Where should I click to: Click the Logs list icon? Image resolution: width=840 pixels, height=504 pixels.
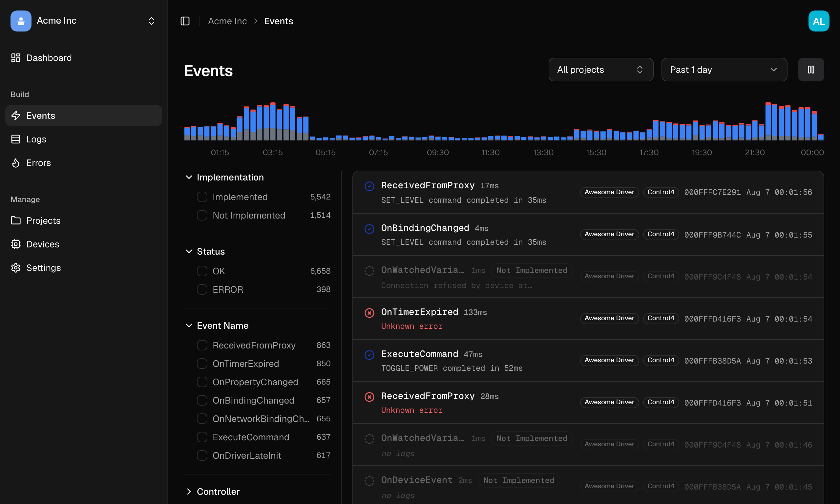click(x=16, y=139)
